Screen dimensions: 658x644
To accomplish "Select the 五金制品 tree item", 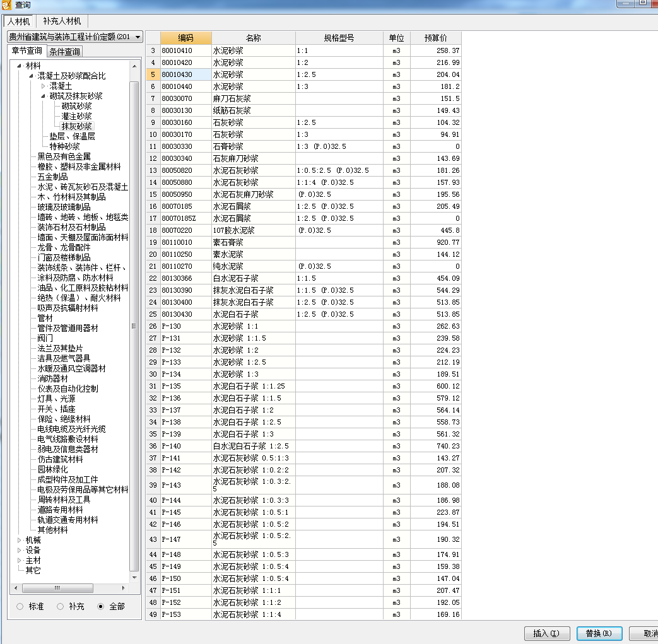I will [x=52, y=177].
